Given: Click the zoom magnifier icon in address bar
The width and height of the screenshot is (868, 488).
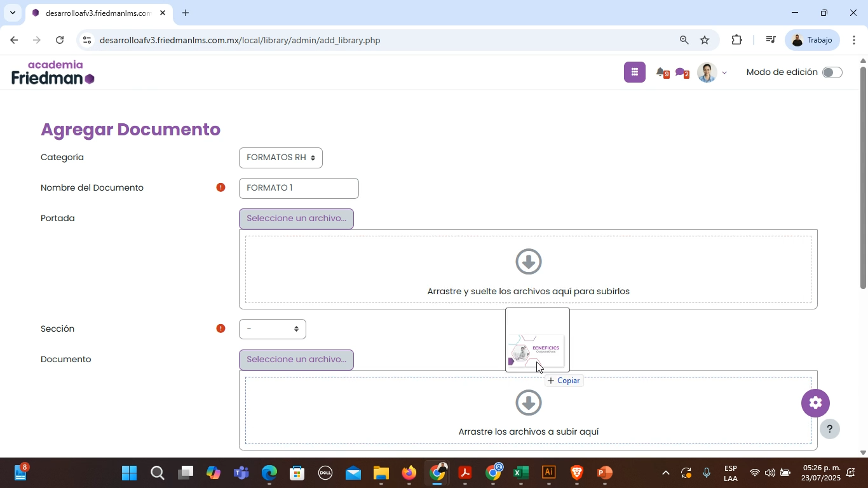Looking at the screenshot, I should (x=684, y=40).
